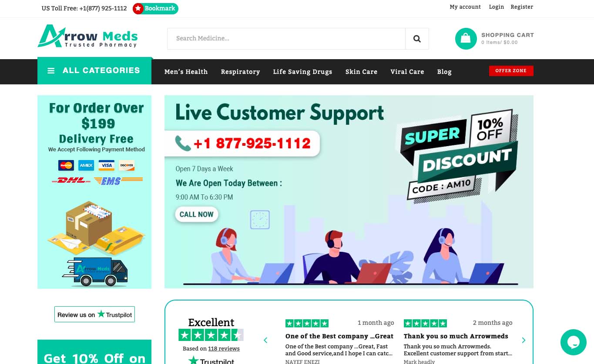The width and height of the screenshot is (594, 364).
Task: Click the Arrow Meds logo
Action: 88,36
